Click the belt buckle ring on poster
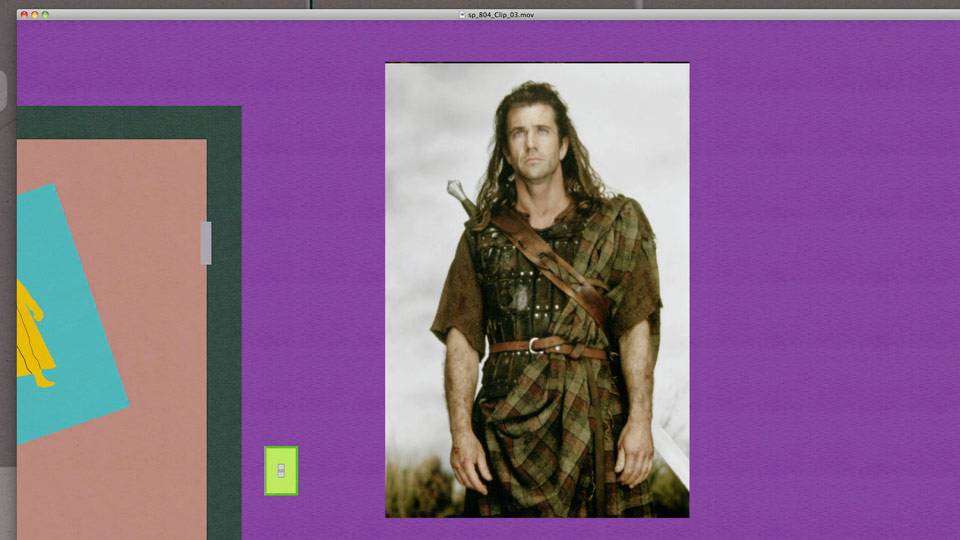 (536, 346)
